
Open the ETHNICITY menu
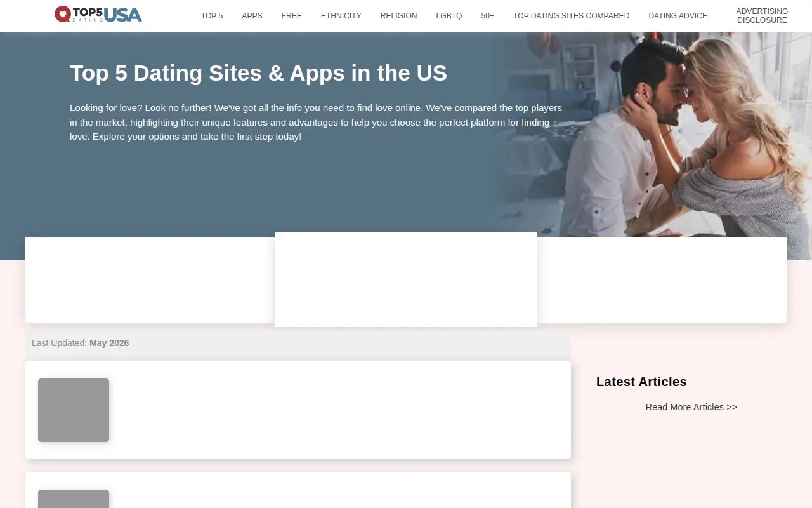tap(341, 16)
